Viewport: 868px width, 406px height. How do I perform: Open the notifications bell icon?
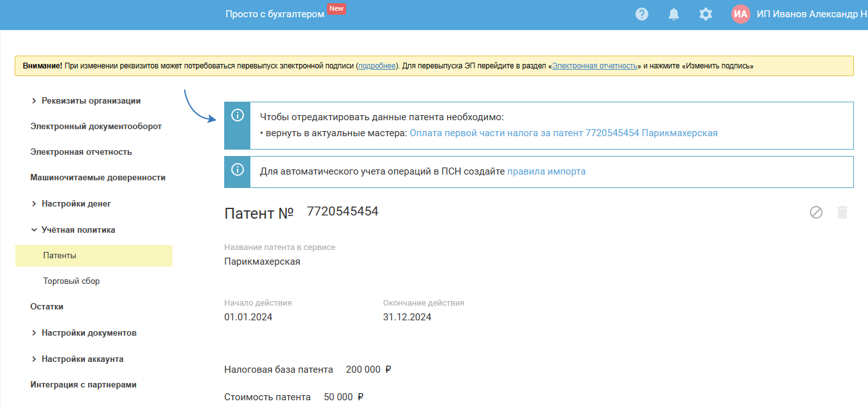click(x=674, y=14)
